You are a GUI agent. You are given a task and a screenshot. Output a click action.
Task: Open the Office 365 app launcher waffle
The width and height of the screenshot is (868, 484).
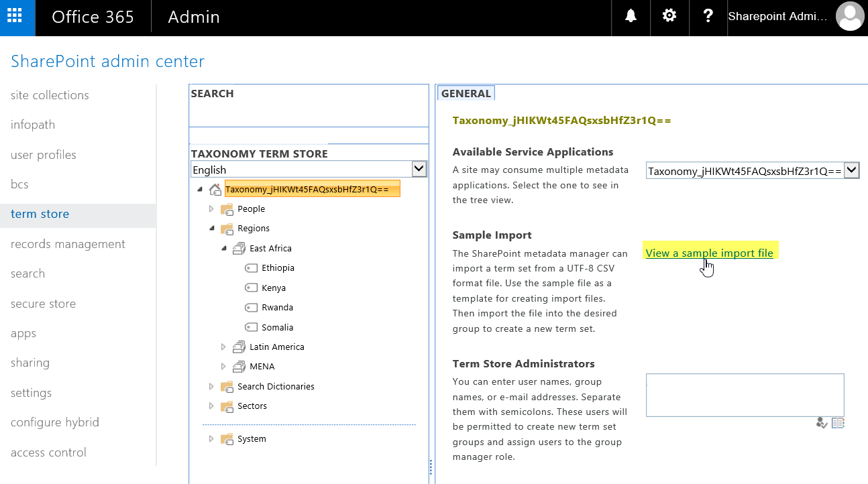(17, 17)
